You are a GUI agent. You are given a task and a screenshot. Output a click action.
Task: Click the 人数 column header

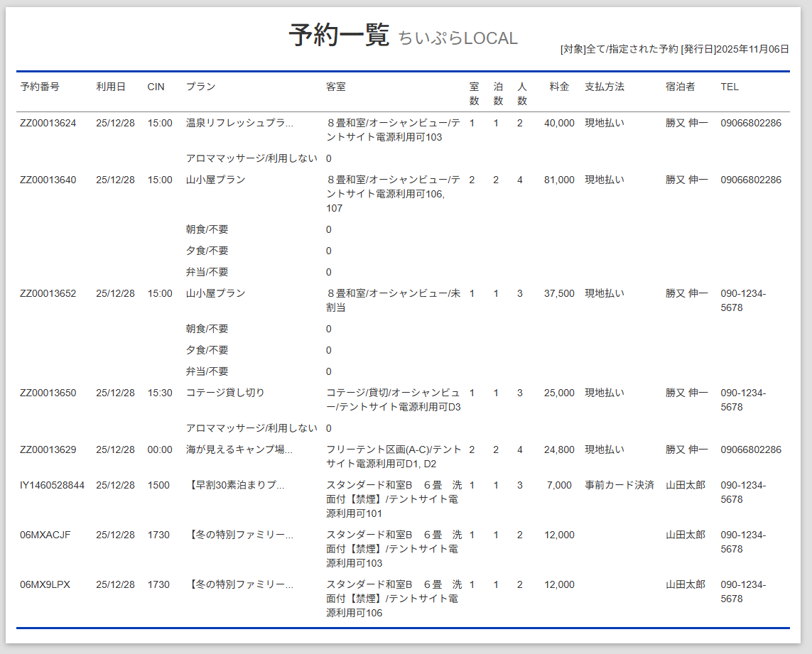(522, 94)
